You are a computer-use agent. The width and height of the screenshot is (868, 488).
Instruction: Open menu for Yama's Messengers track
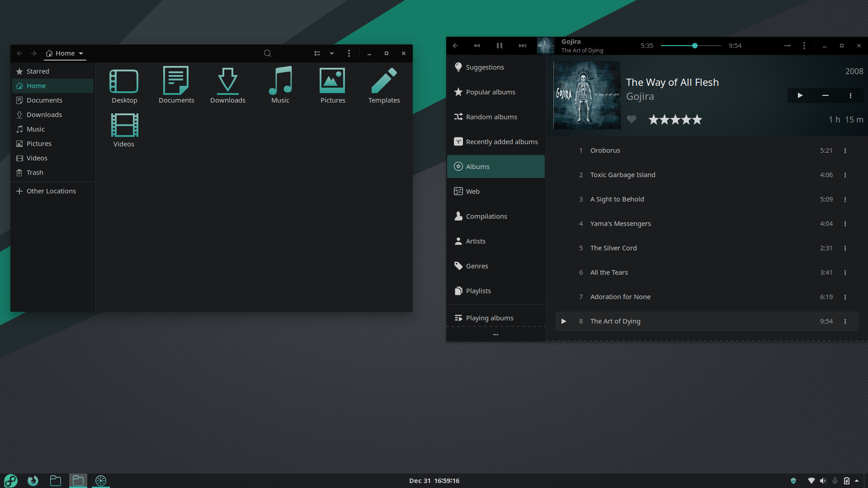pos(845,224)
